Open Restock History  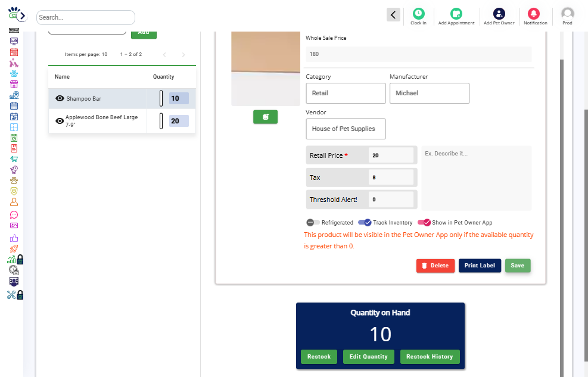430,356
